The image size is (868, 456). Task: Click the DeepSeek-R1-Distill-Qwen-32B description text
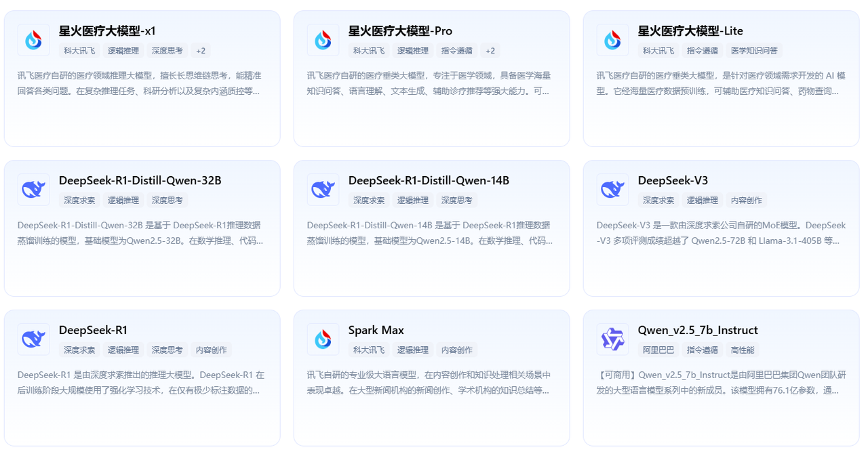[140, 232]
